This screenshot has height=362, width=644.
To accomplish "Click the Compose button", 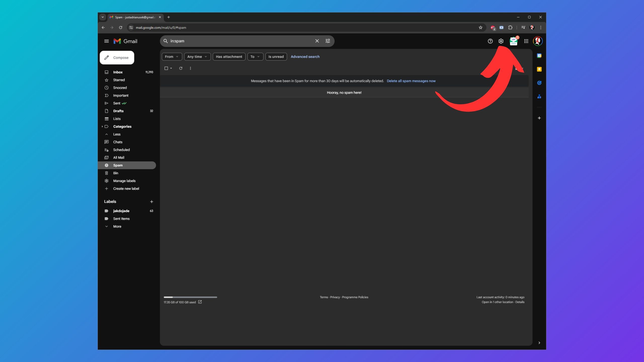I will coord(117,58).
